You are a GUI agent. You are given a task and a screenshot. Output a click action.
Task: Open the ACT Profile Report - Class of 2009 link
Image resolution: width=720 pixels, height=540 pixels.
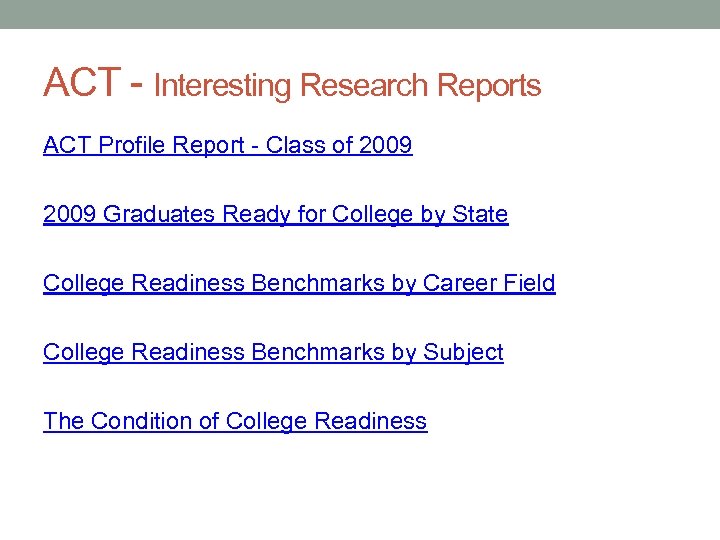coord(227,146)
